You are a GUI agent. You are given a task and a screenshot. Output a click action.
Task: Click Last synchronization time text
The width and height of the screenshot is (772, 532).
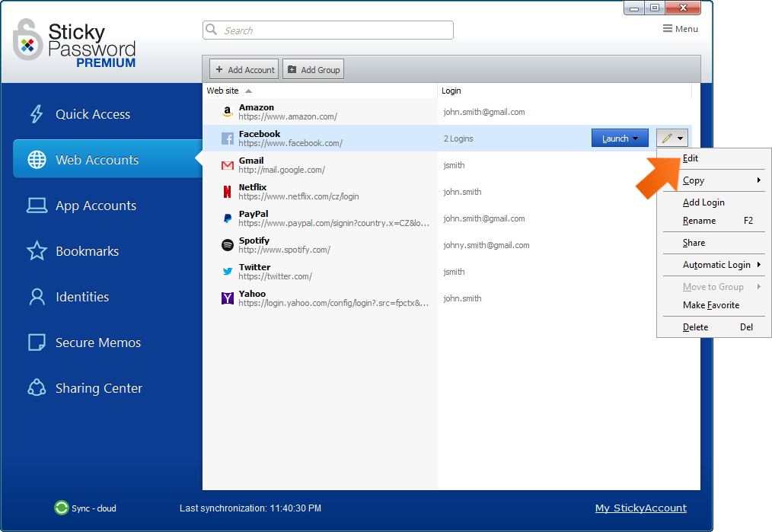250,508
